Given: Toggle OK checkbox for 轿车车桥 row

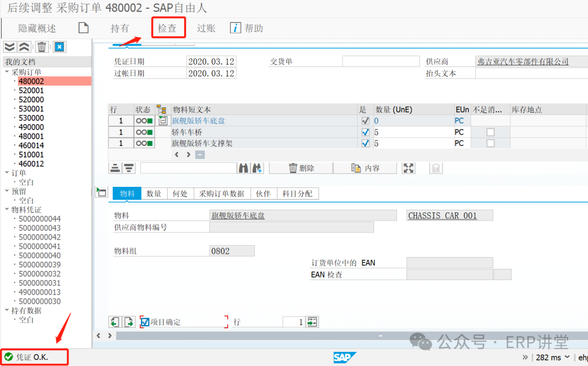Looking at the screenshot, I should (365, 132).
